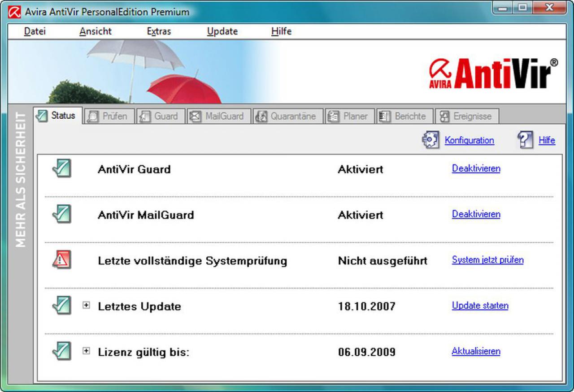The height and width of the screenshot is (392, 574).
Task: Click the System jetzt prüfen link
Action: click(488, 260)
